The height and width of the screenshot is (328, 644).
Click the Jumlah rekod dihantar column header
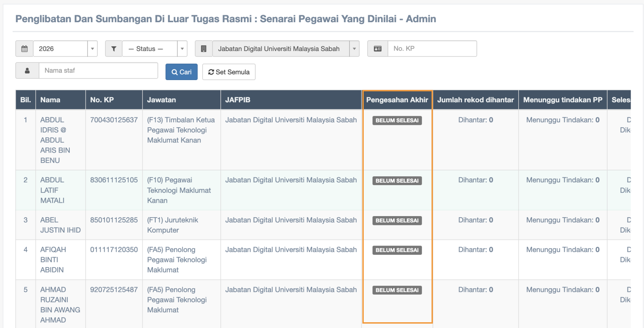475,100
